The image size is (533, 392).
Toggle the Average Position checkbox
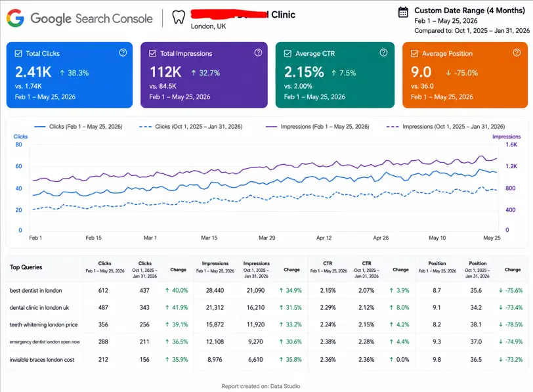coord(414,53)
